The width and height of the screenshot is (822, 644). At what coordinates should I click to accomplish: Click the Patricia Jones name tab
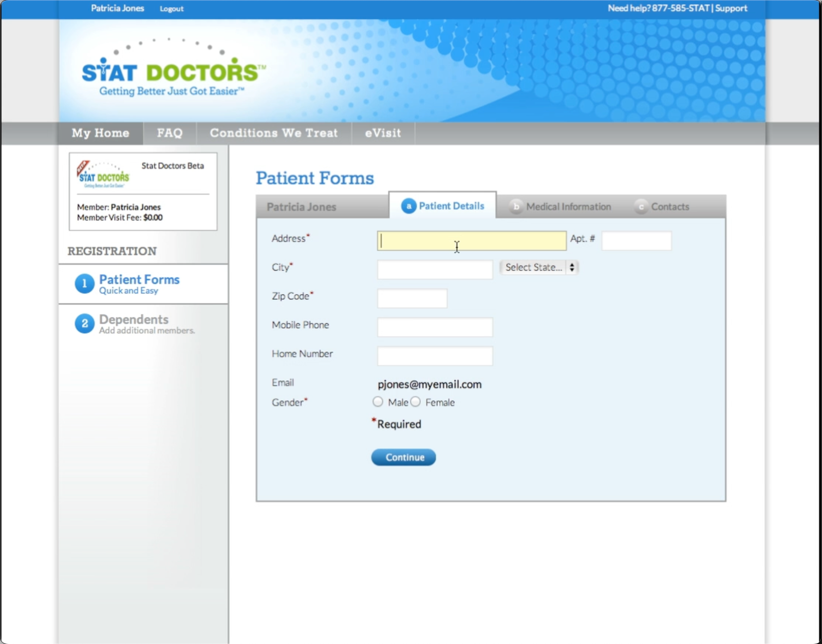tap(301, 207)
